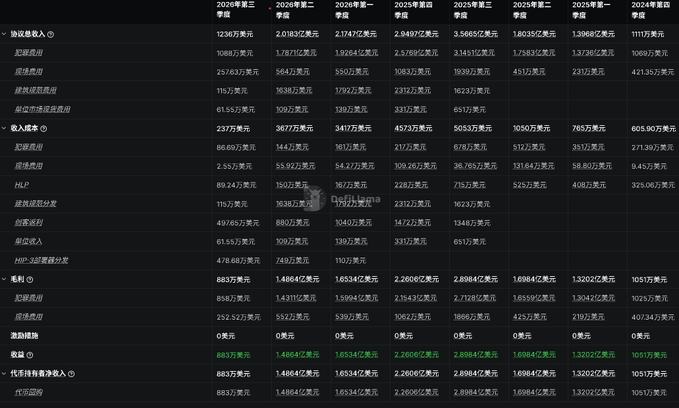
Task: Click the 252.52万美元 value under 毛利
Action: point(239,317)
